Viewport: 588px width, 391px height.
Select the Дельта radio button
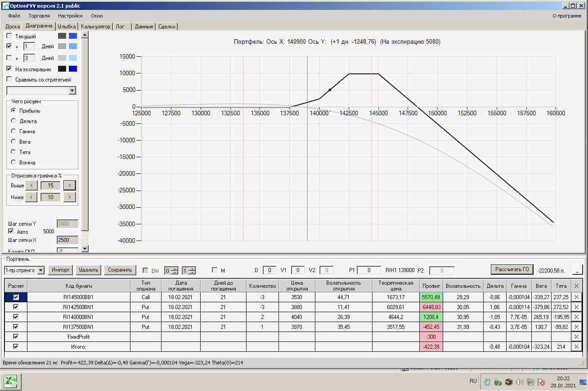coord(13,121)
